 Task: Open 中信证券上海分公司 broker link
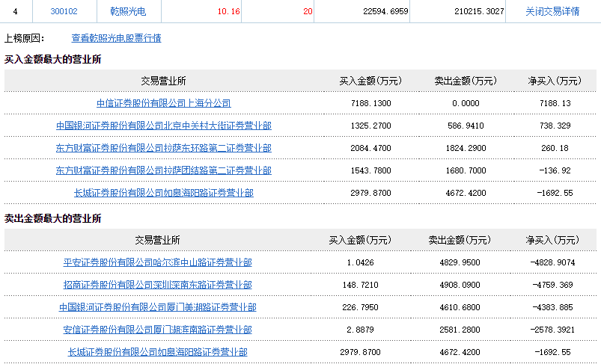pos(163,103)
